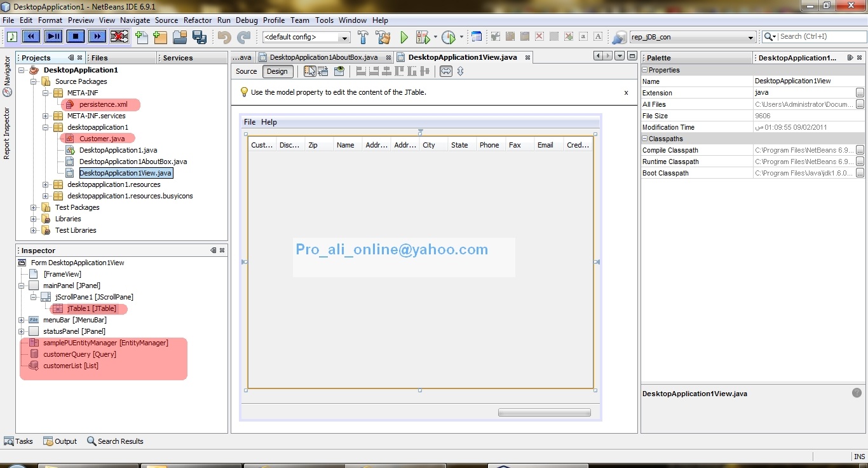Click the status bar progress bar
The width and height of the screenshot is (868, 468).
pyautogui.click(x=545, y=413)
